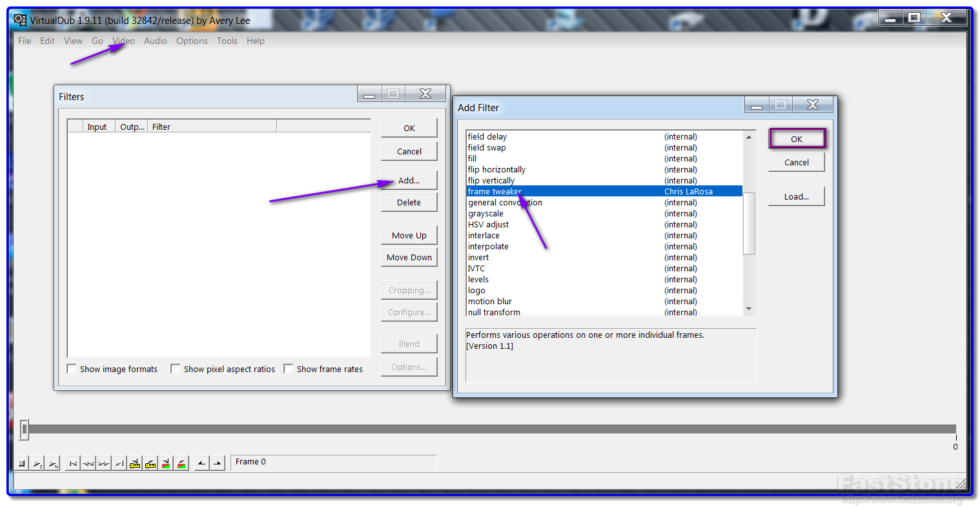Click the filter list scrollbar thumb
Viewport: 980px width, 509px height.
click(749, 223)
